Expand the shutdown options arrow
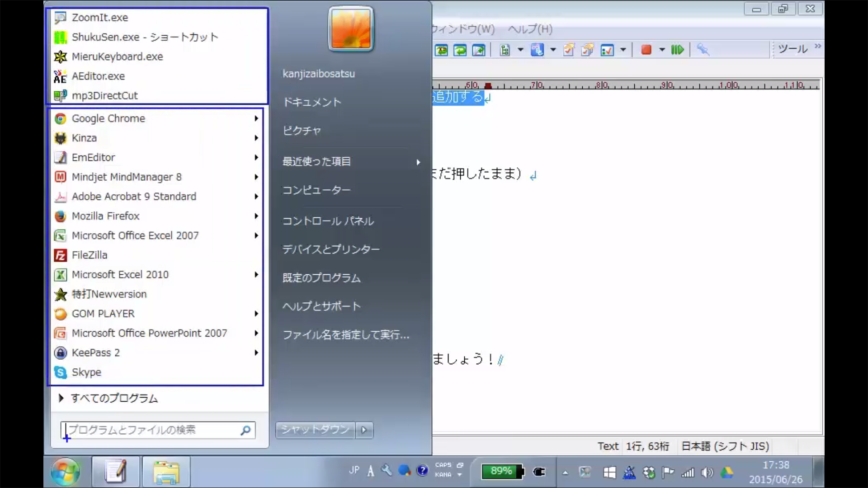868x488 pixels. point(364,430)
